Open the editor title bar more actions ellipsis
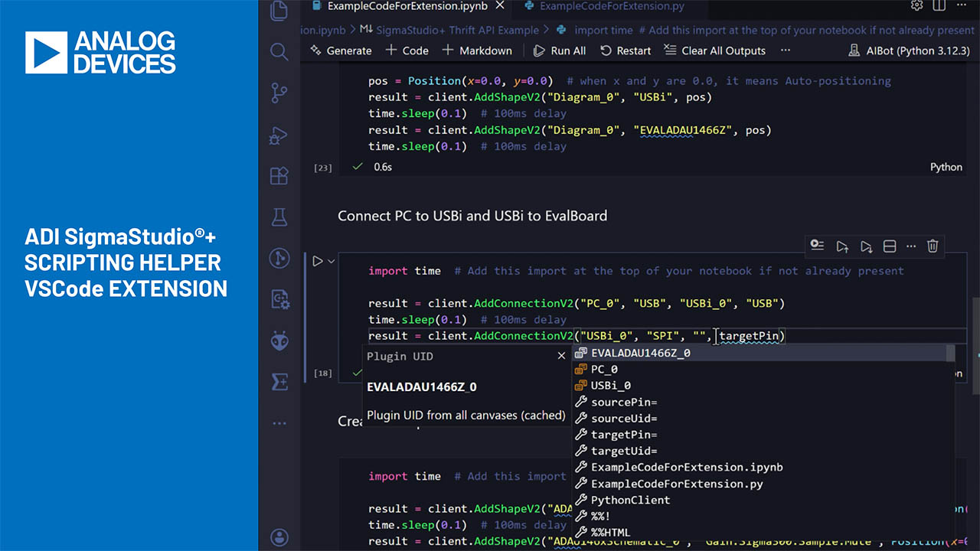 tap(961, 6)
